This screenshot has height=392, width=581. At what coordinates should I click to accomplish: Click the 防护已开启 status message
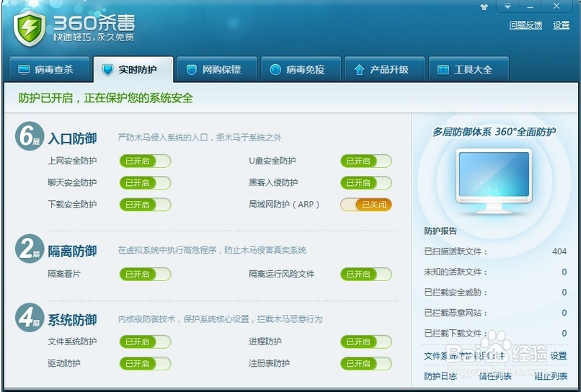(x=105, y=98)
